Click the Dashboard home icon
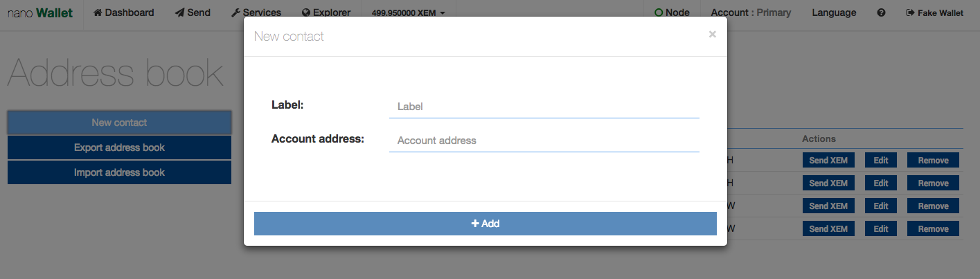The width and height of the screenshot is (980, 279). point(98,12)
